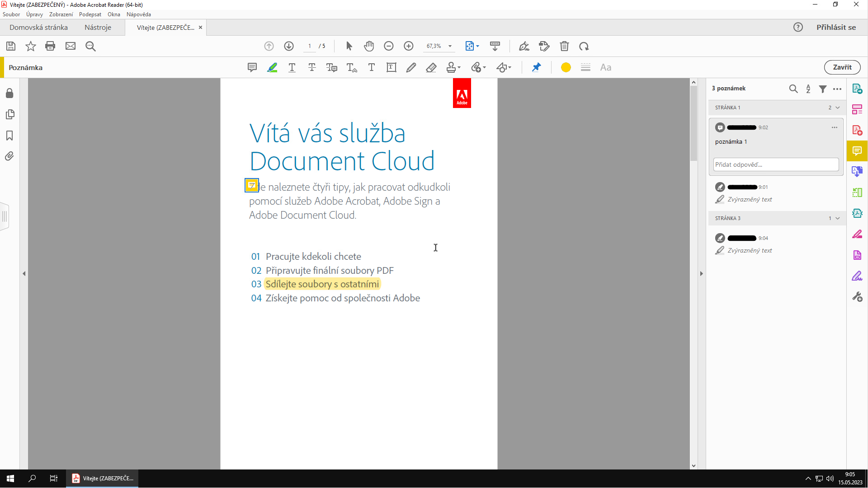Filter comments with the funnel icon
The width and height of the screenshot is (868, 488).
tap(823, 89)
